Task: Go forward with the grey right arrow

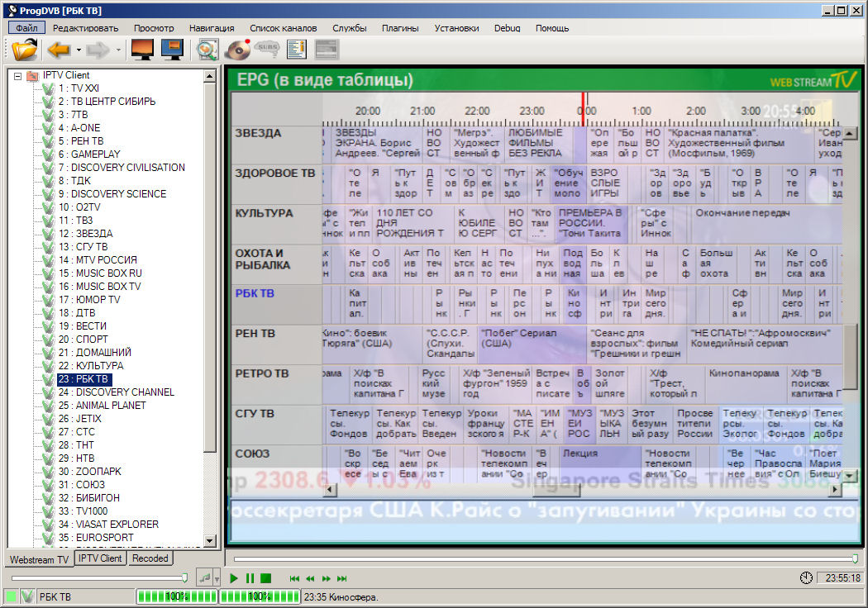Action: (98, 50)
